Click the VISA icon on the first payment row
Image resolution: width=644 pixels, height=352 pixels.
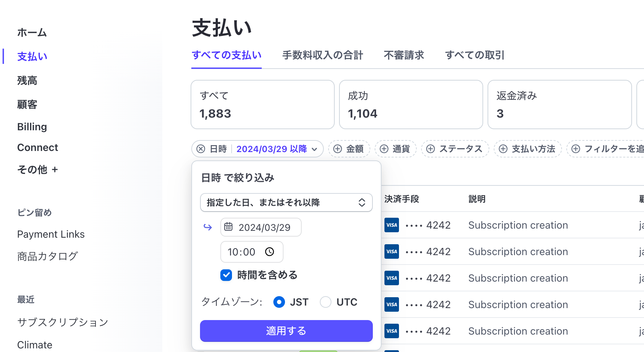click(x=391, y=225)
